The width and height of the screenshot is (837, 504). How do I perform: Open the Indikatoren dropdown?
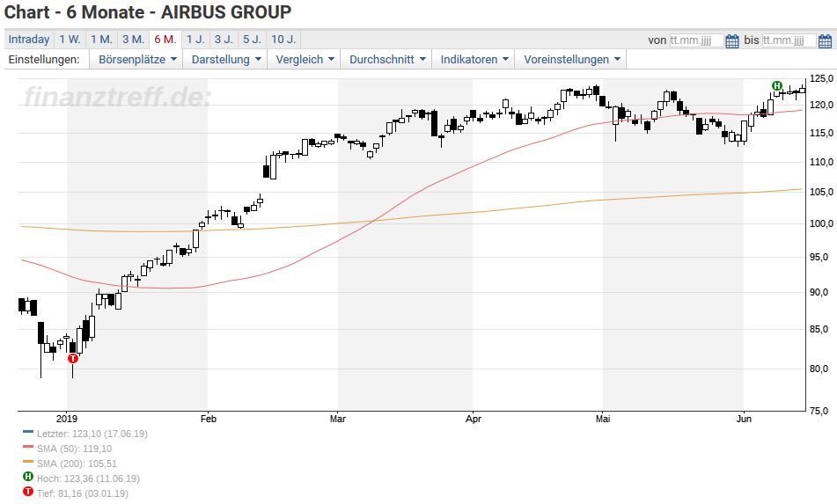(474, 59)
